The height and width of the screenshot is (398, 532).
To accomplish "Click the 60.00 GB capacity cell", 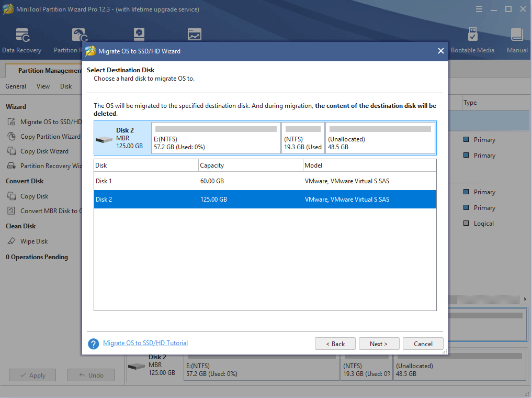I will pyautogui.click(x=212, y=181).
